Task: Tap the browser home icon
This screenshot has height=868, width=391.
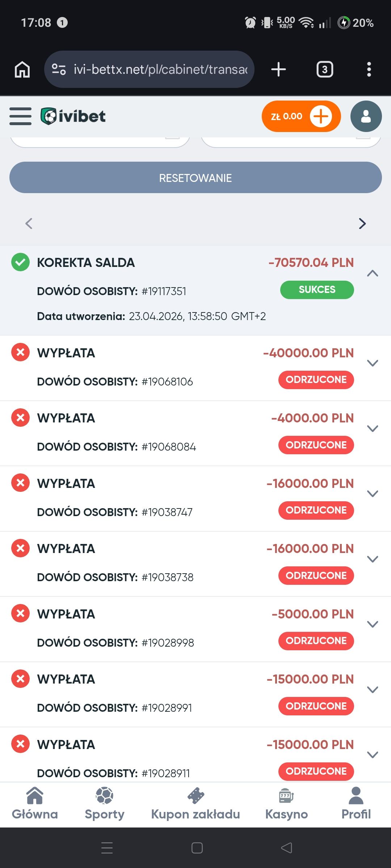Action: pyautogui.click(x=22, y=69)
